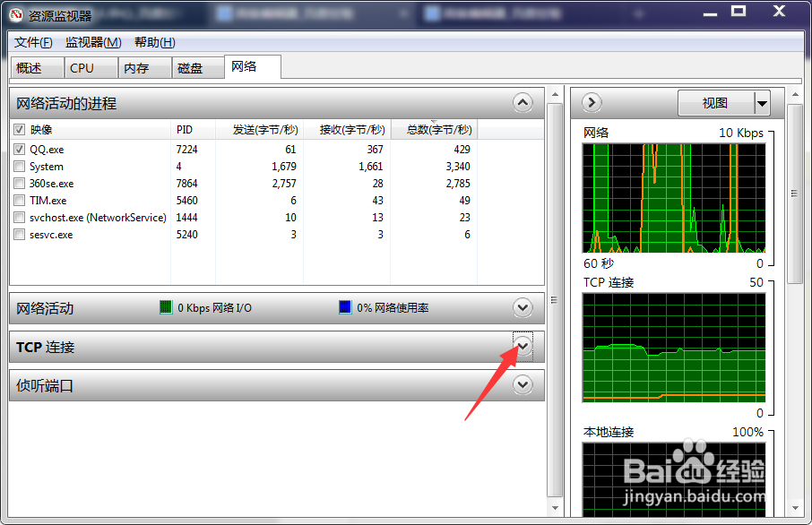Click the Resource Monitor title bar icon

click(x=16, y=15)
